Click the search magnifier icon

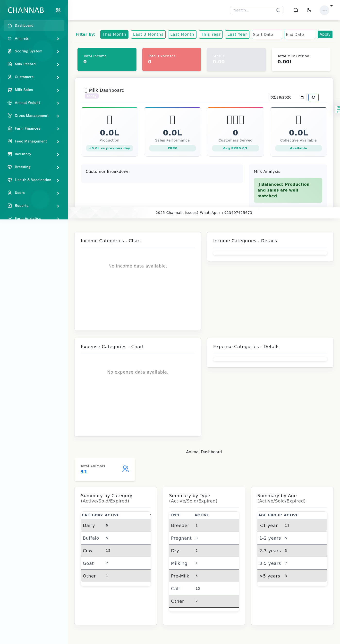tap(277, 10)
